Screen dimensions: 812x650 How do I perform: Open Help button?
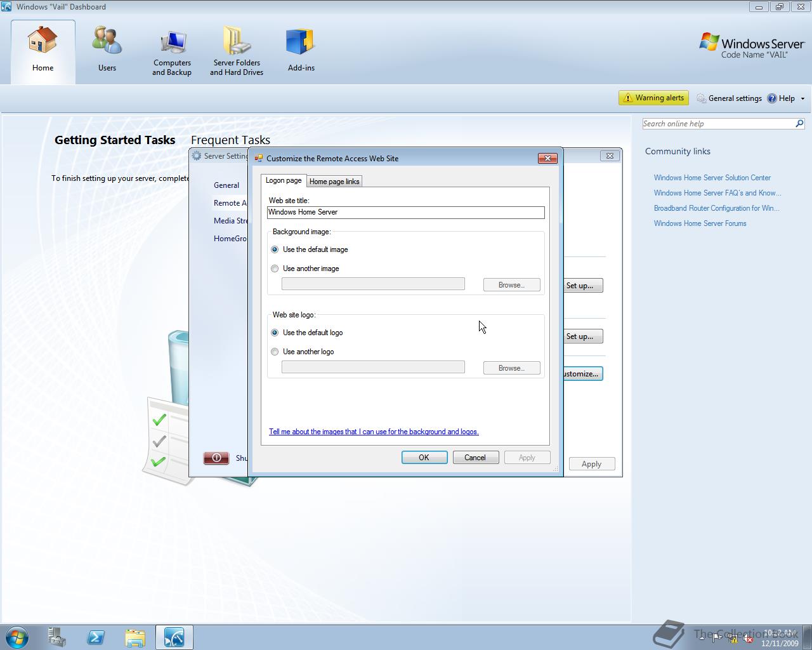pos(781,98)
